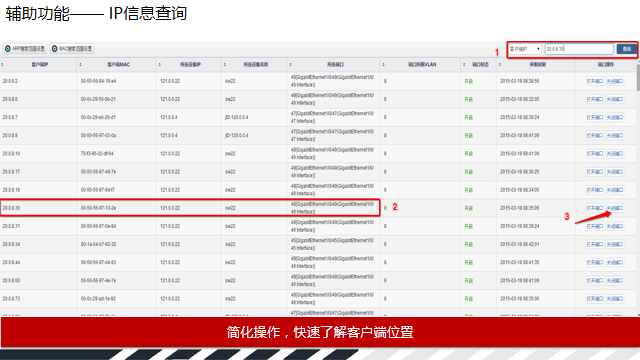Viewport: 640px width, 360px height.
Task: Click 关闭端口 for the 20.0.8.19 row
Action: click(x=615, y=190)
